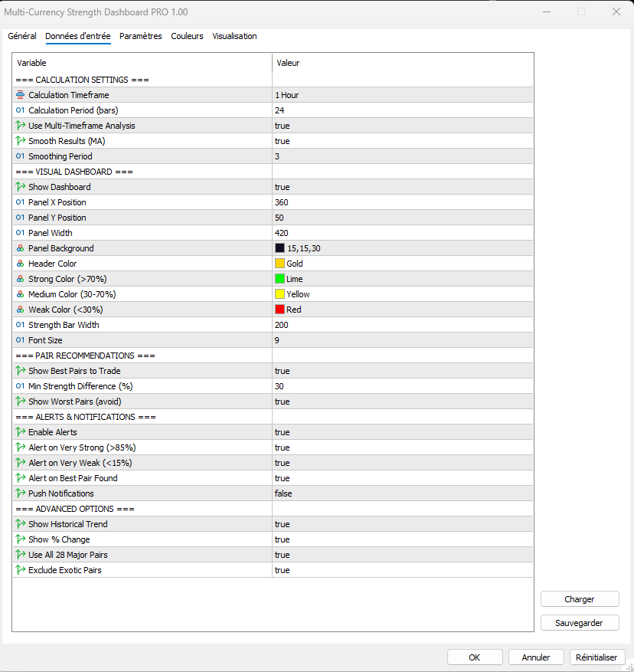The height and width of the screenshot is (672, 634).
Task: Click the numeric icon beside Font Size
Action: [19, 339]
